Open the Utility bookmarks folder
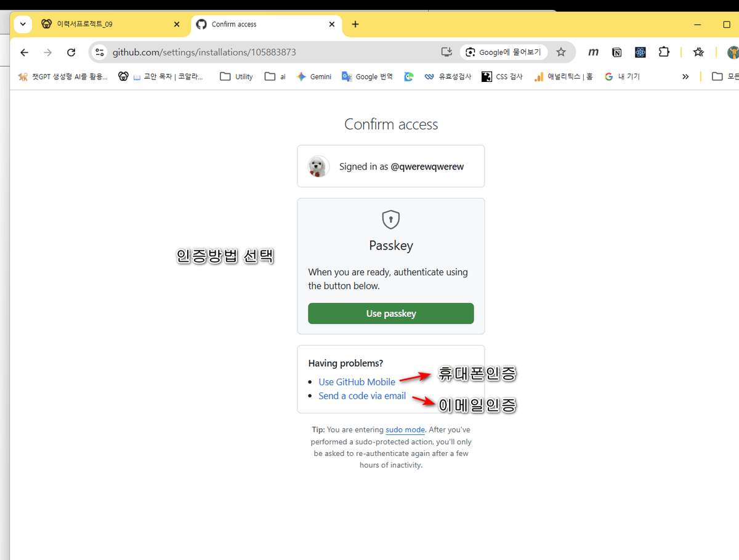 pyautogui.click(x=236, y=76)
